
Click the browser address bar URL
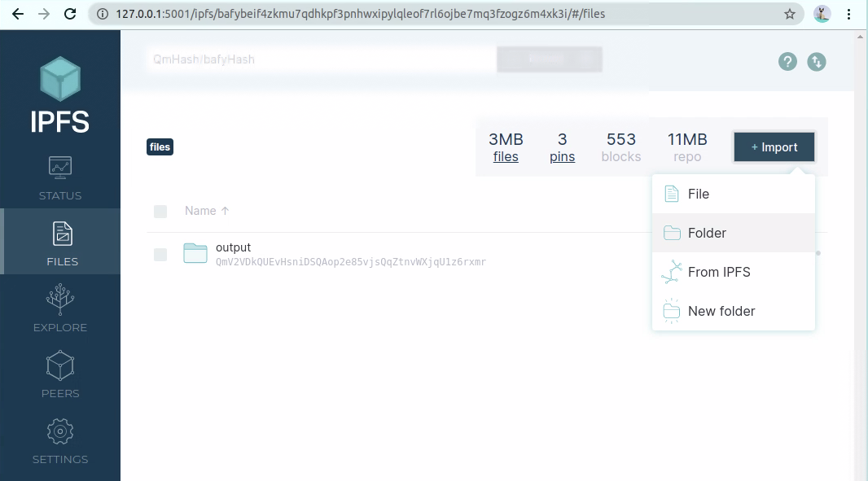(361, 14)
